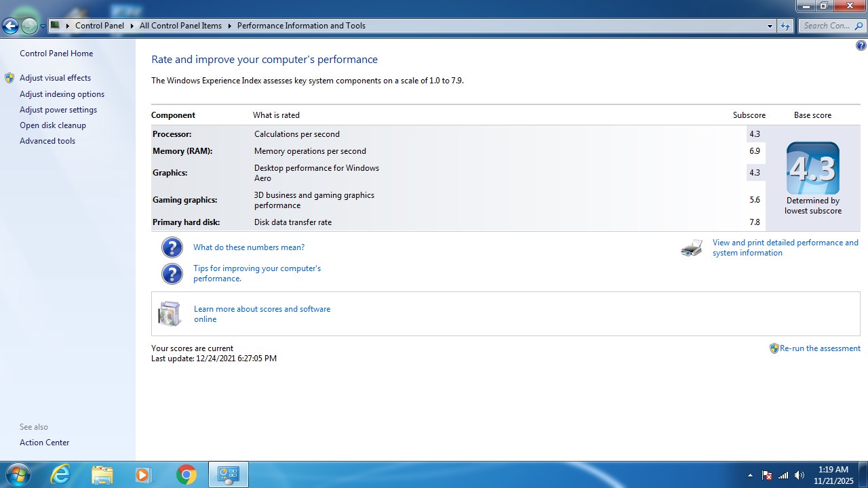Click the printer icon for detailed performance
The width and height of the screenshot is (868, 488).
pyautogui.click(x=692, y=248)
